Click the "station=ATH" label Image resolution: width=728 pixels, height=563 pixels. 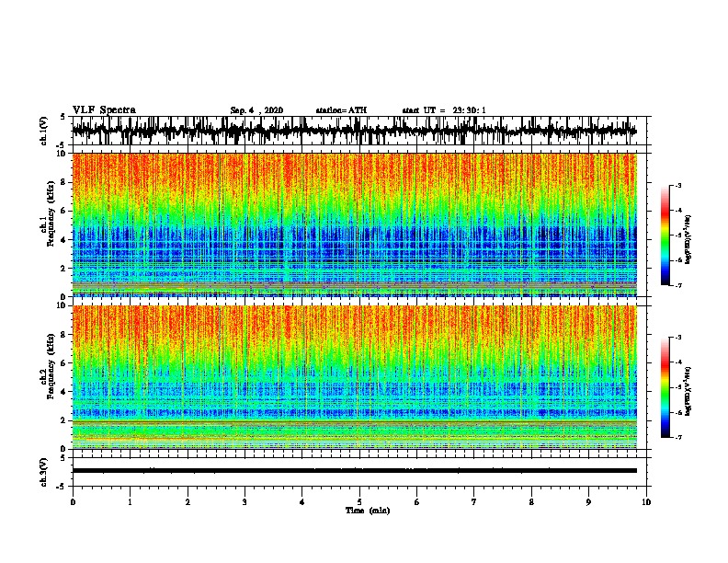(341, 110)
